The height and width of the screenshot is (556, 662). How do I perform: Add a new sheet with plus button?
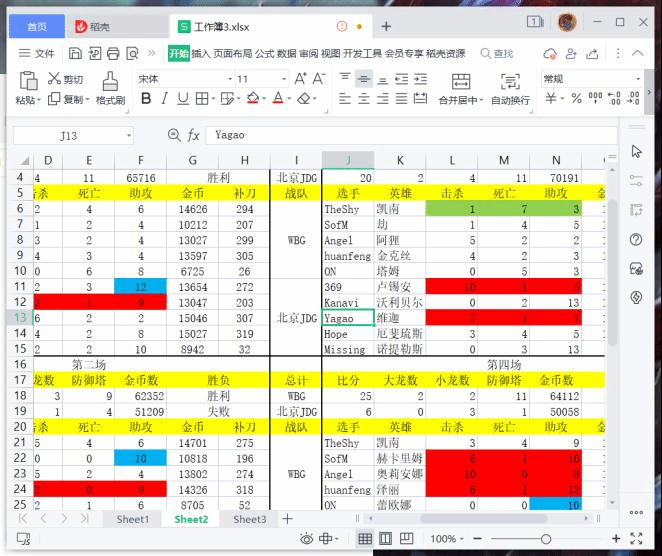coord(288,519)
